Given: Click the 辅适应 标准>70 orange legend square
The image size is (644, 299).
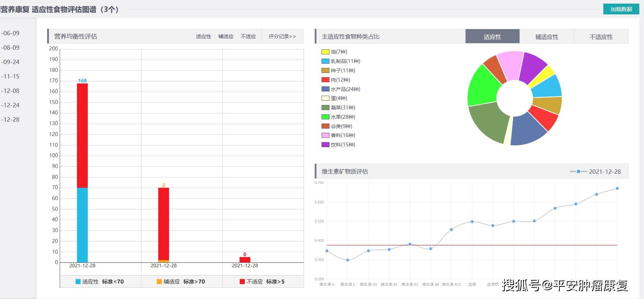Looking at the screenshot, I should [159, 281].
